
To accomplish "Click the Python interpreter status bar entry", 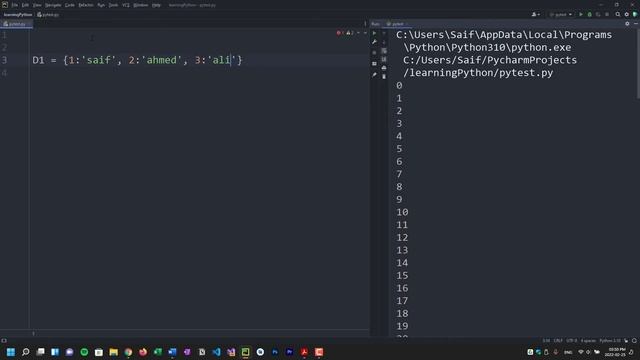I will point(610,340).
